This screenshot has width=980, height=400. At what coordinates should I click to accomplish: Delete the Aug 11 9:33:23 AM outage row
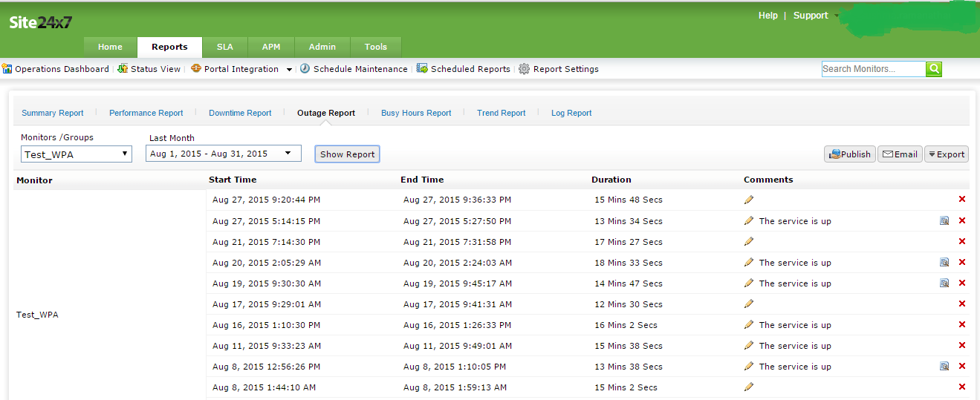pos(962,345)
